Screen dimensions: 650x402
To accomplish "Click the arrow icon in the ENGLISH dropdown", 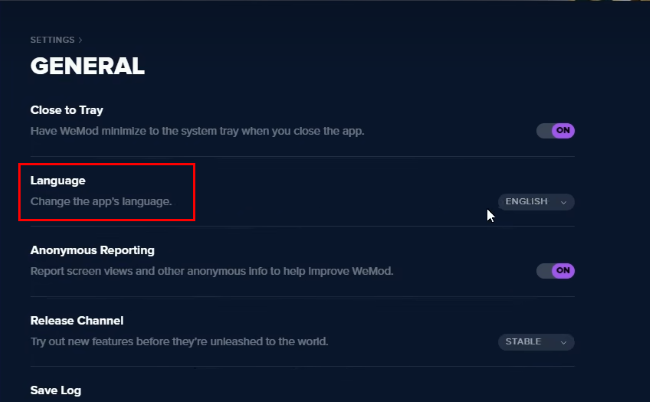I will [564, 202].
